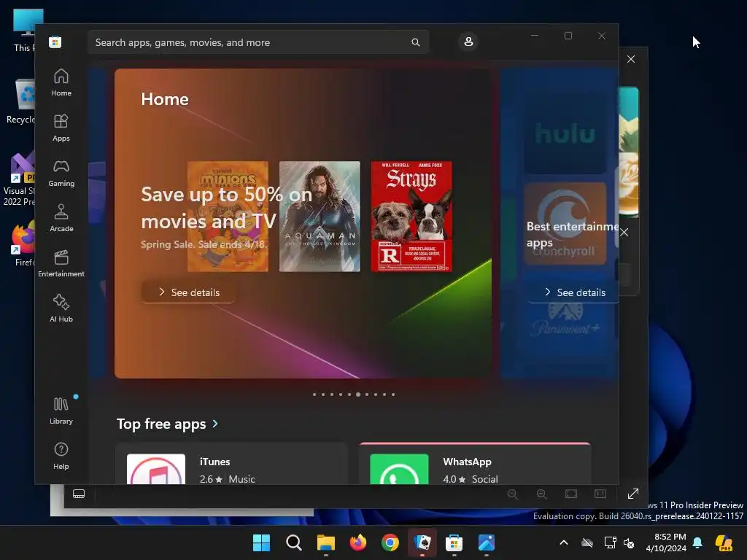Close the background panel with upper X
The image size is (747, 560).
pyautogui.click(x=631, y=59)
